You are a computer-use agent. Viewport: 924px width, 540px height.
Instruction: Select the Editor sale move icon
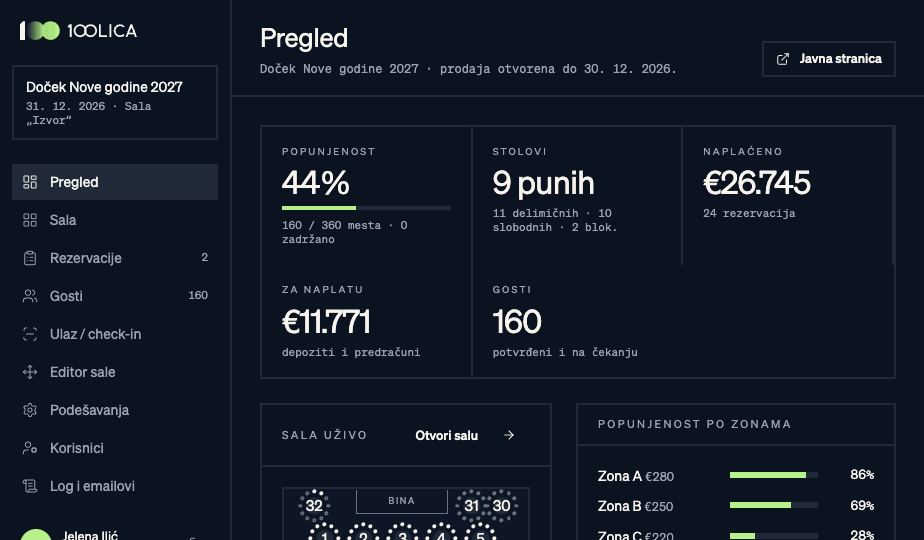tap(30, 372)
